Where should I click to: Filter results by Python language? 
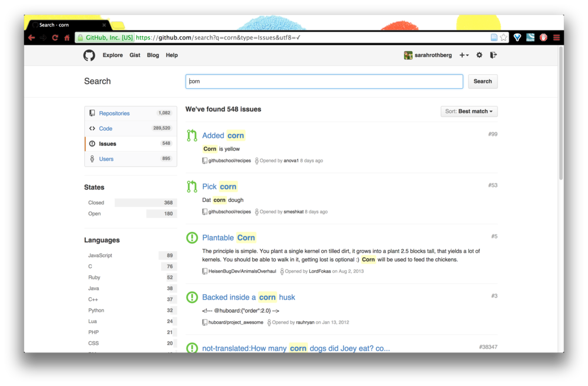pos(131,310)
